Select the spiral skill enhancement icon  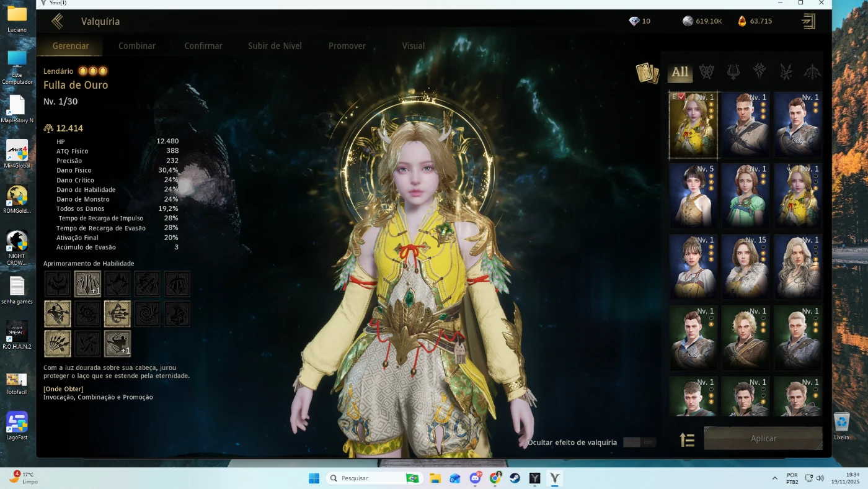tap(147, 314)
